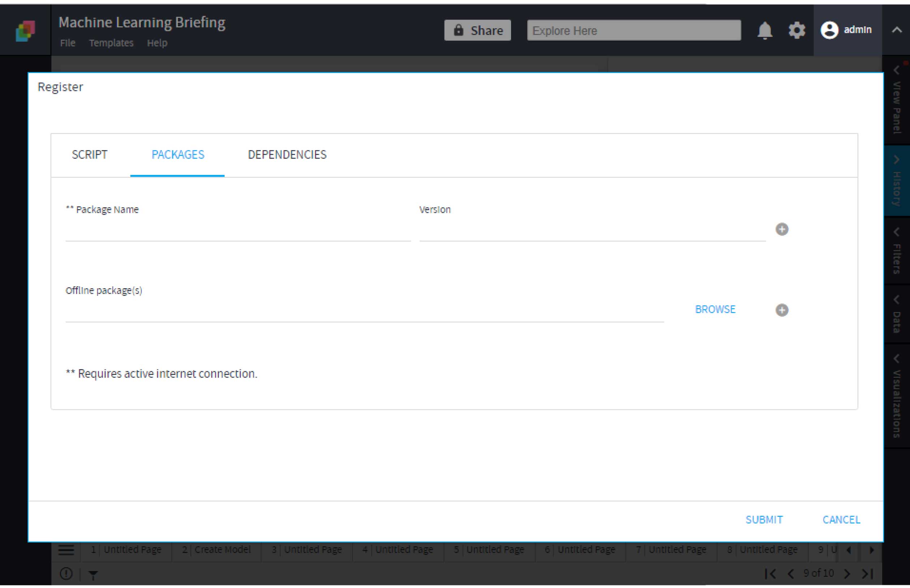The image size is (910, 588).
Task: Add offline package with plus icon beside BROWSE
Action: pyautogui.click(x=782, y=310)
